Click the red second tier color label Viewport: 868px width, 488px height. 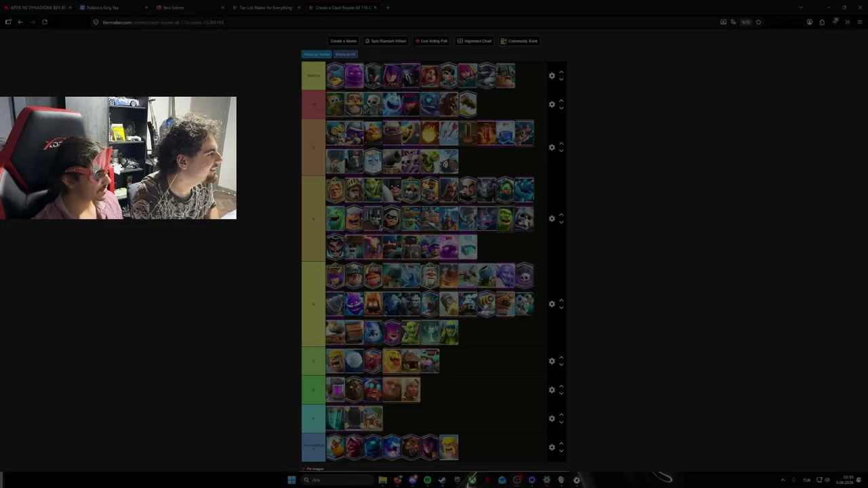313,104
